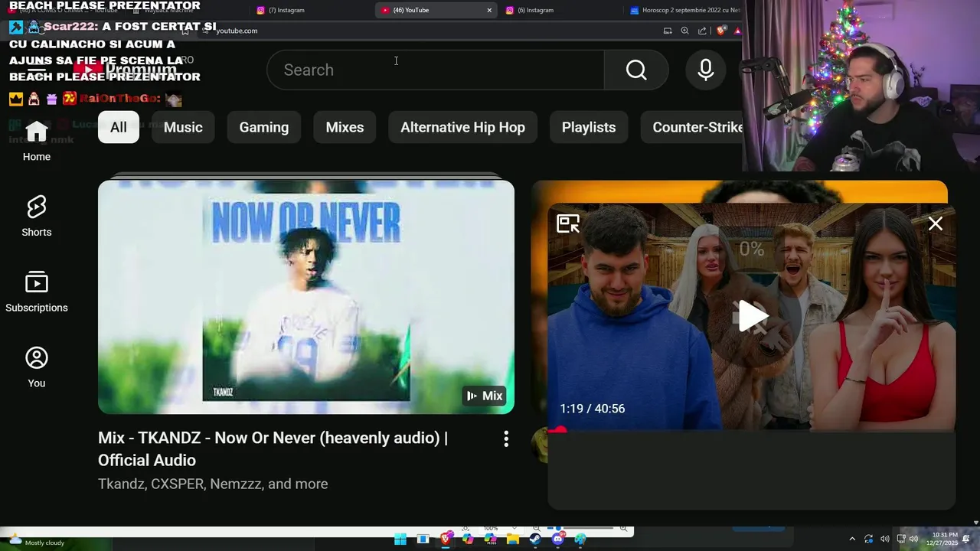Image resolution: width=980 pixels, height=551 pixels.
Task: Click the 1:19 / 40:56 time display
Action: coord(593,409)
